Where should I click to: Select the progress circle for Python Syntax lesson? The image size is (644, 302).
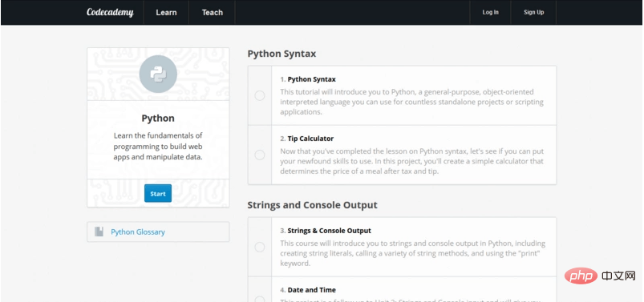point(260,95)
